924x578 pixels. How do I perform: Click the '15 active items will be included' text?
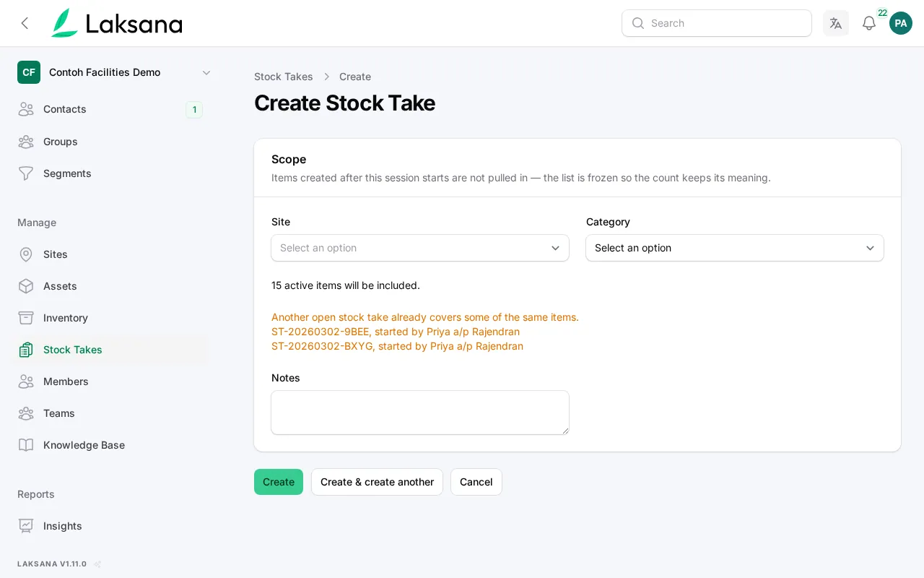pos(346,285)
